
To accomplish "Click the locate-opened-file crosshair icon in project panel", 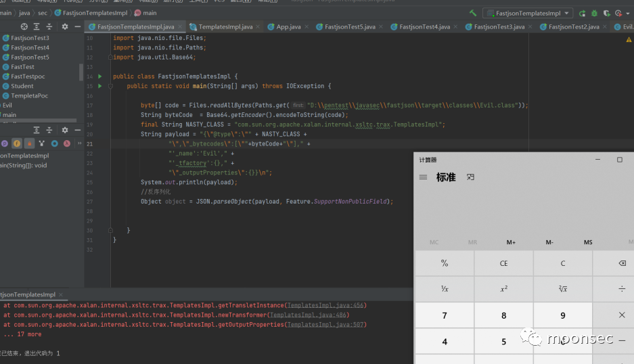I will pos(24,26).
